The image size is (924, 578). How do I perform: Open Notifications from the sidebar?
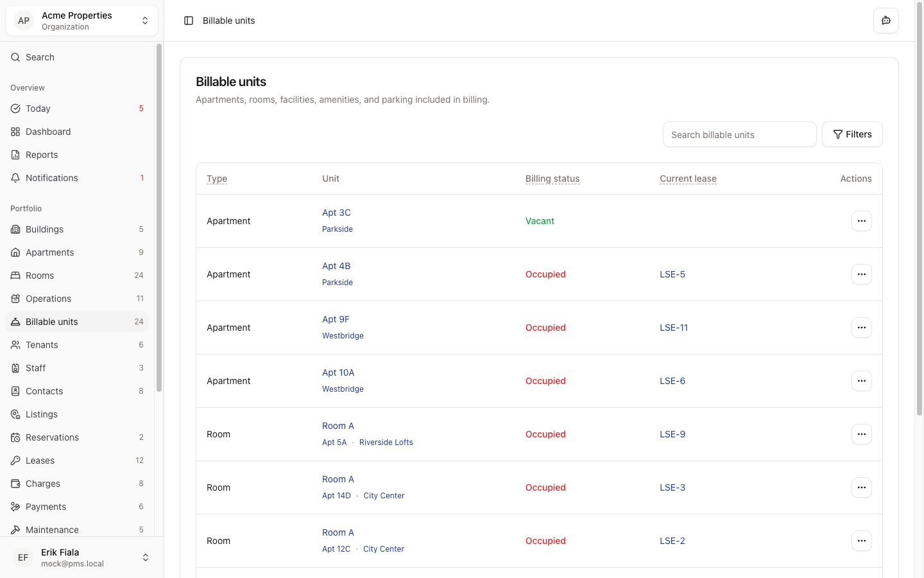click(15, 178)
